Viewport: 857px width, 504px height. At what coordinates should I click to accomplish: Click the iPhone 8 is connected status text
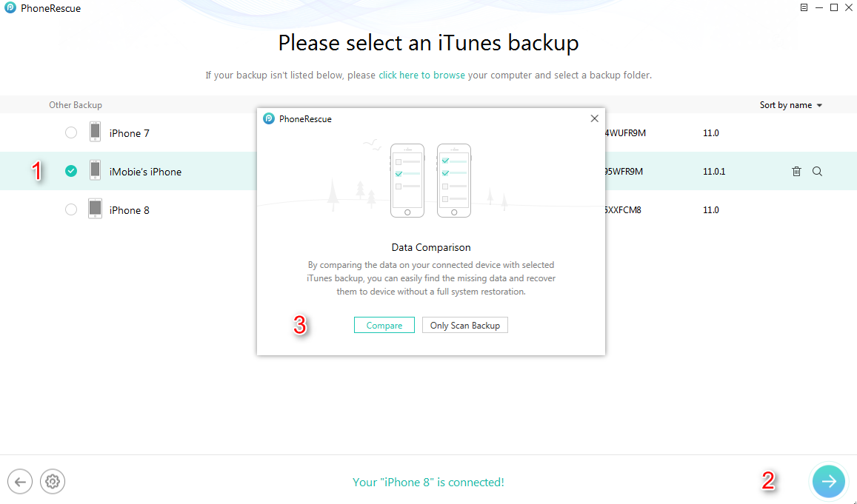pos(428,482)
